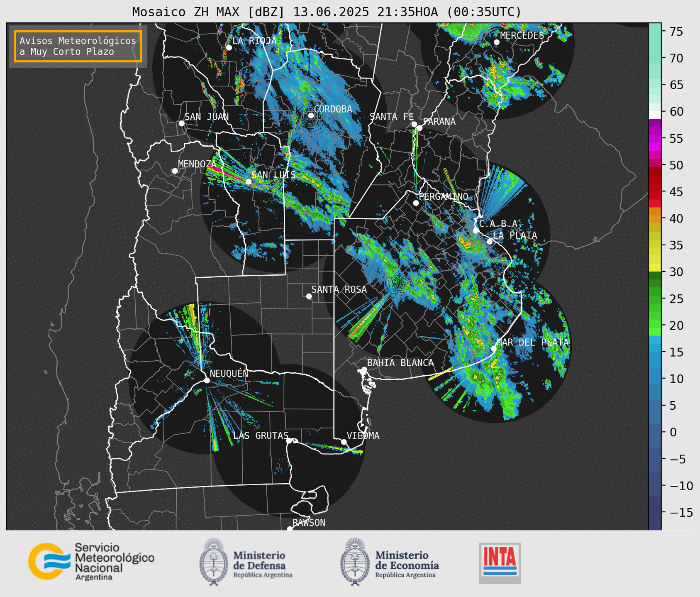Click the Ministerio de Defensa emblem

click(x=214, y=562)
